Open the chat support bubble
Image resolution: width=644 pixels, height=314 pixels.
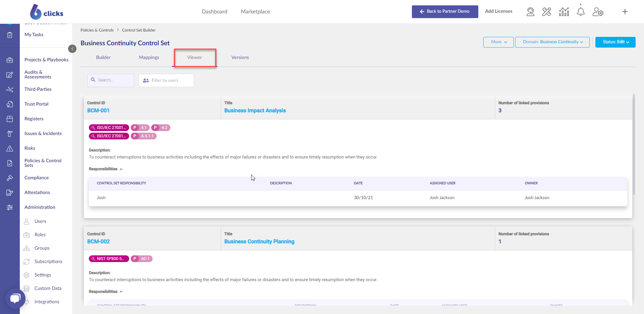click(15, 298)
